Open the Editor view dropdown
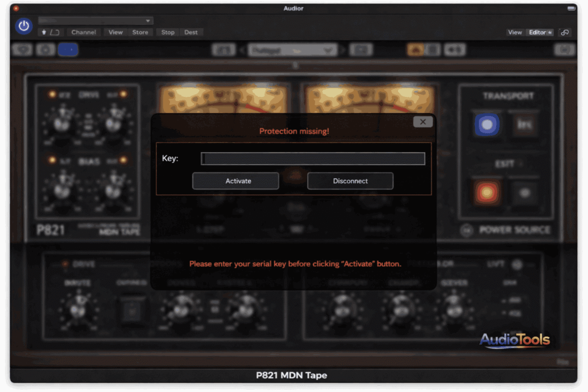This screenshot has width=588, height=392. click(540, 33)
